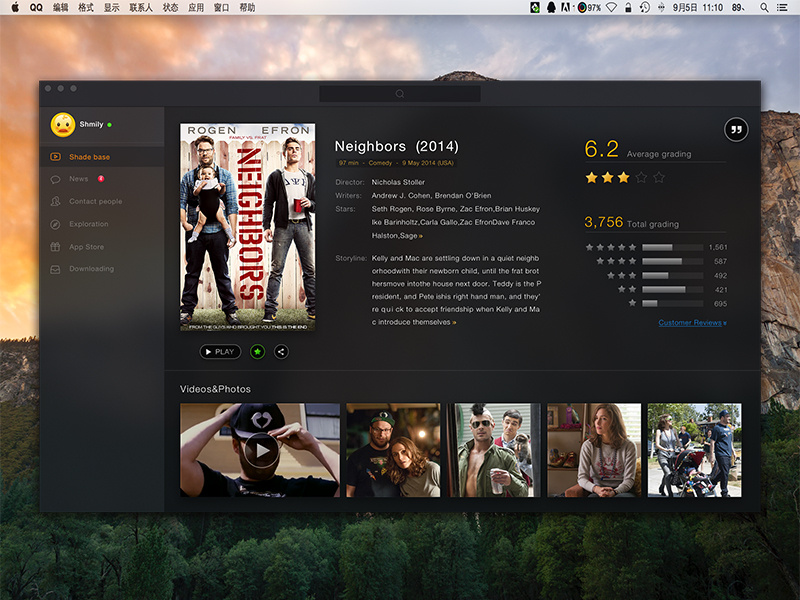Open the 状态 menu
Image resolution: width=800 pixels, height=600 pixels.
(170, 7)
